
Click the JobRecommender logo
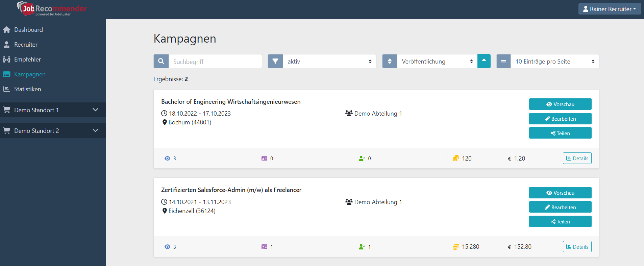click(52, 9)
